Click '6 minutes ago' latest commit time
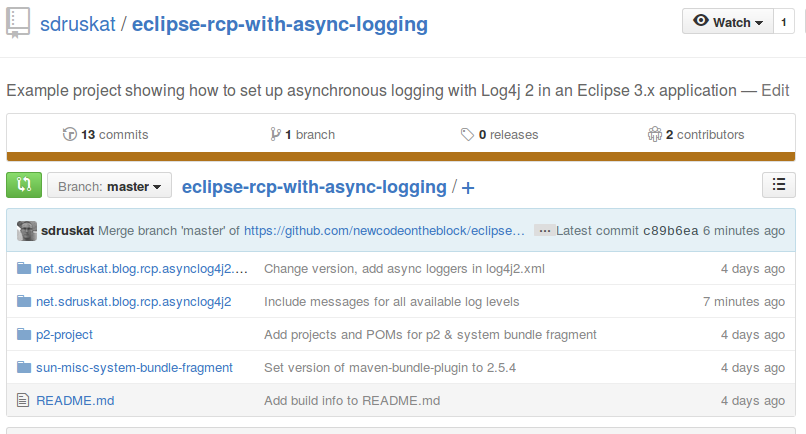 [x=744, y=231]
